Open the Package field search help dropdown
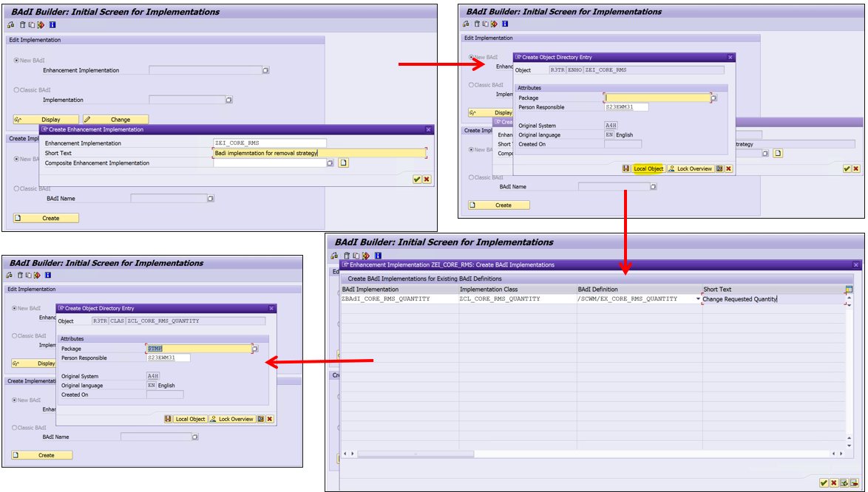868x492 pixels. pos(714,98)
